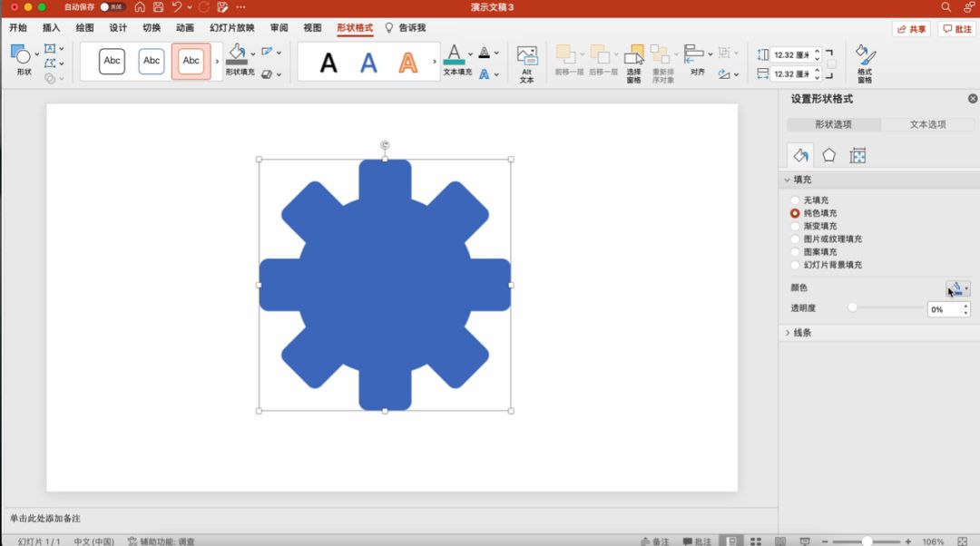Click the text box icon beside 形状
Image resolution: width=980 pixels, height=546 pixels.
51,49
